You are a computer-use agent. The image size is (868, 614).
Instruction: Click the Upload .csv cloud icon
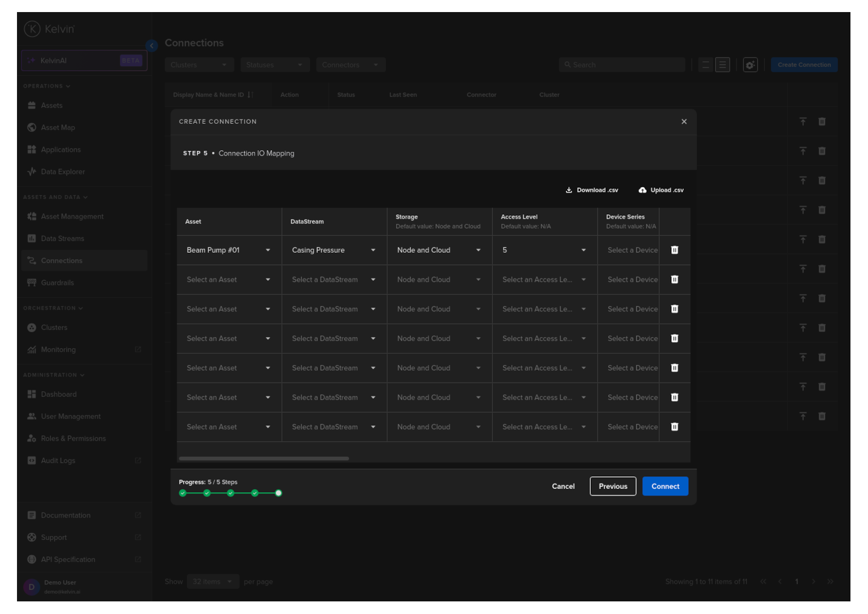(x=642, y=190)
